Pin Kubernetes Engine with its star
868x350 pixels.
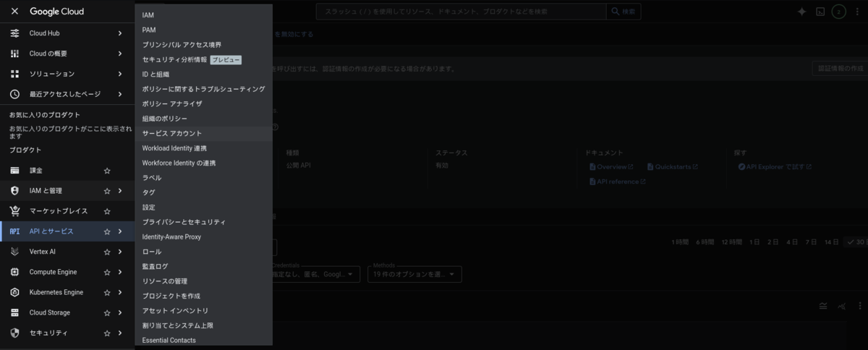click(107, 292)
